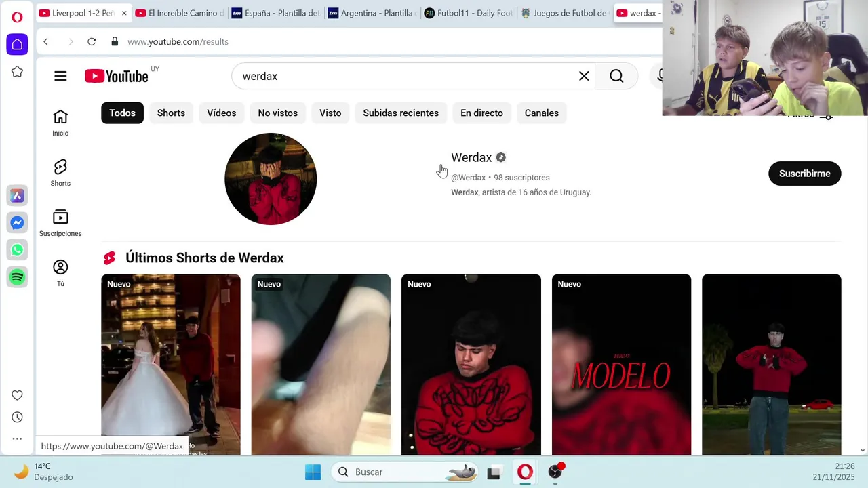Viewport: 868px width, 488px height.
Task: Open the heart pinboards icon in sidebar
Action: click(x=17, y=395)
